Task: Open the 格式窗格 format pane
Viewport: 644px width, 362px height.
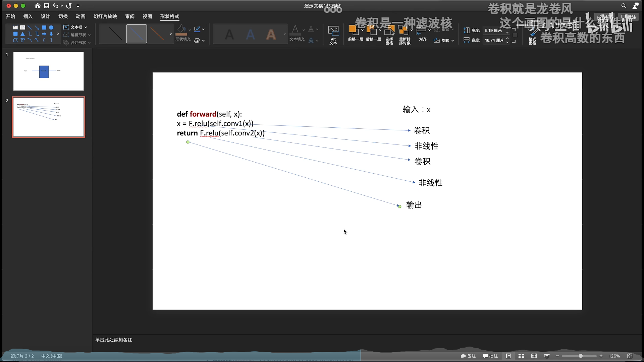Action: 532,35
